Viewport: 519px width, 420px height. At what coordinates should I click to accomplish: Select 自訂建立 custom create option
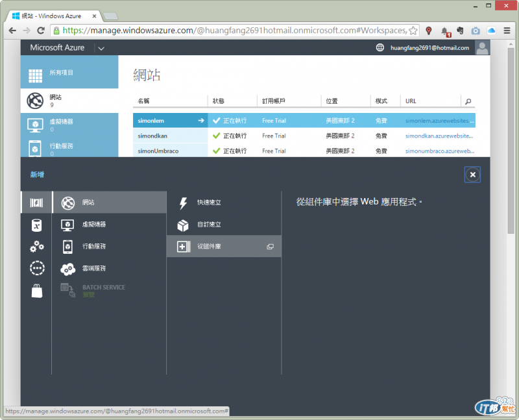(224, 225)
